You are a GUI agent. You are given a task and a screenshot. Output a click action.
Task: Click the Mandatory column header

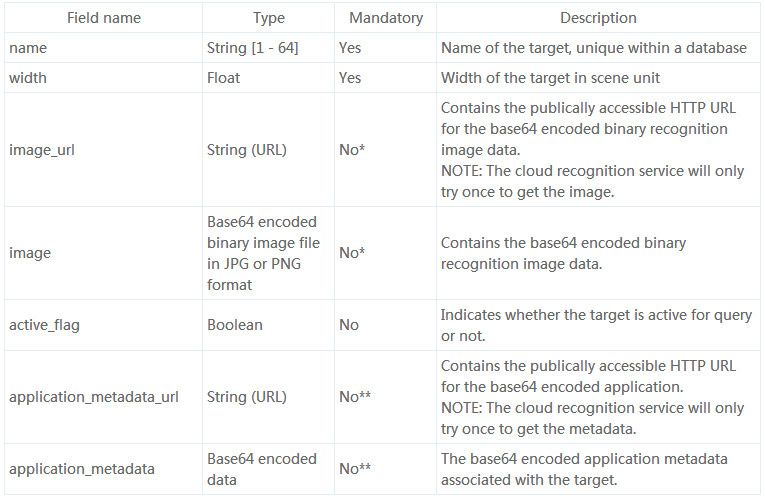tap(385, 18)
